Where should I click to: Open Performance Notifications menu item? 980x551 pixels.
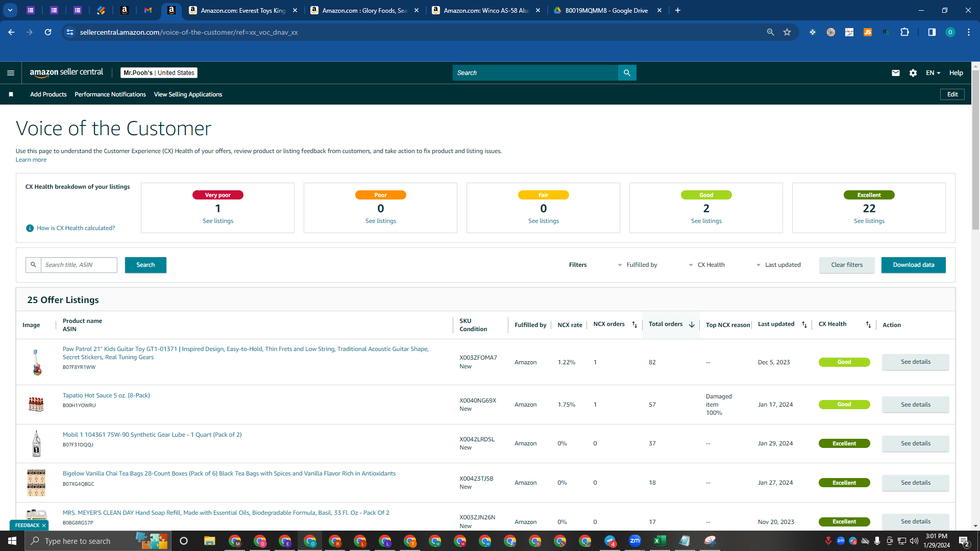110,94
